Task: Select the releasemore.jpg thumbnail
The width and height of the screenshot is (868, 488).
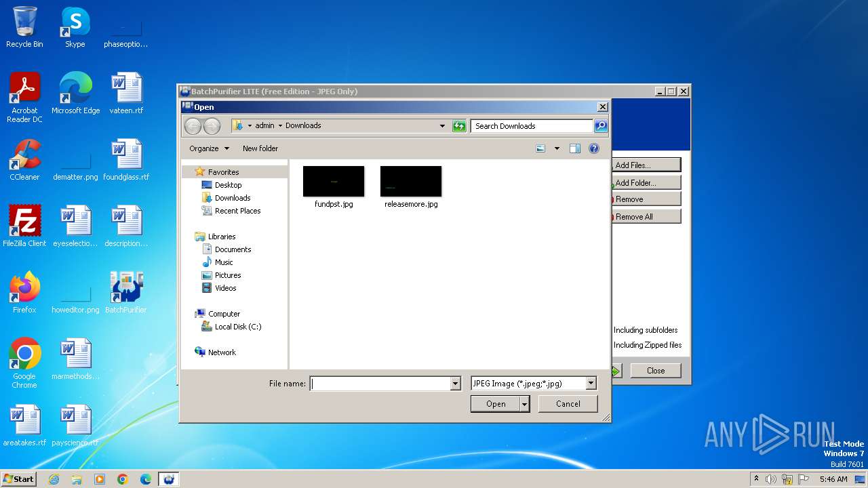Action: point(411,182)
